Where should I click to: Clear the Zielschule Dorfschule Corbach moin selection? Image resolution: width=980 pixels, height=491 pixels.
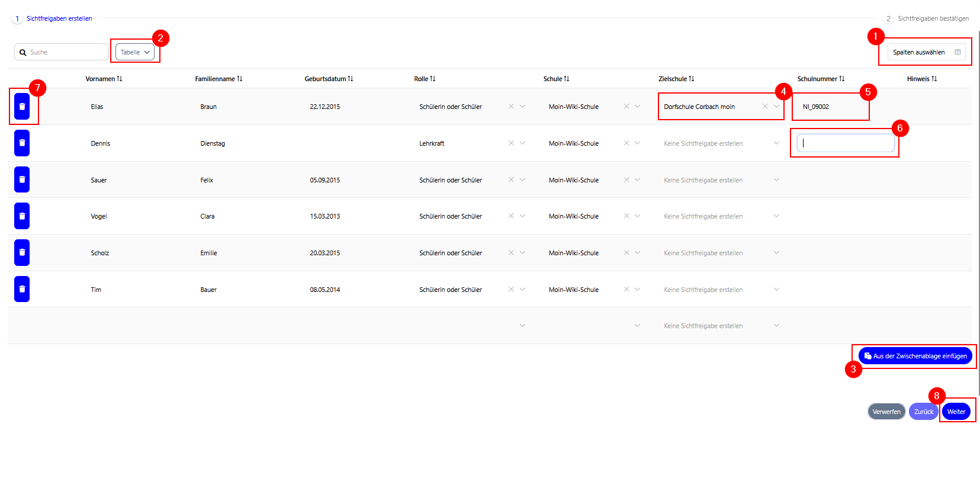765,107
